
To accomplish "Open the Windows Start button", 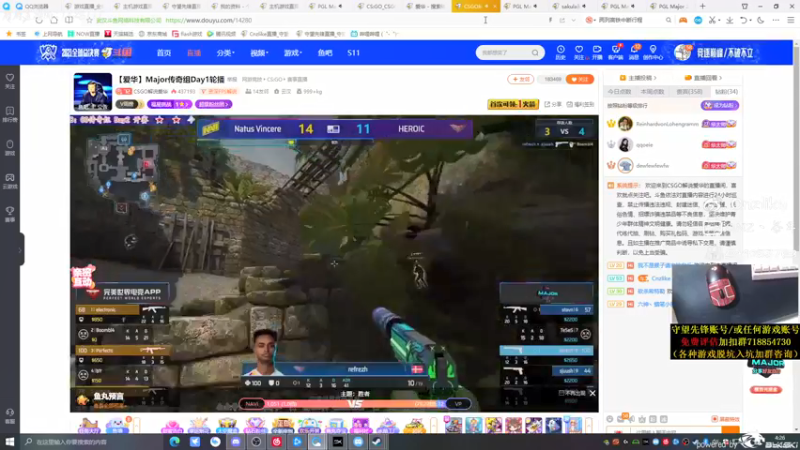I will pyautogui.click(x=10, y=442).
